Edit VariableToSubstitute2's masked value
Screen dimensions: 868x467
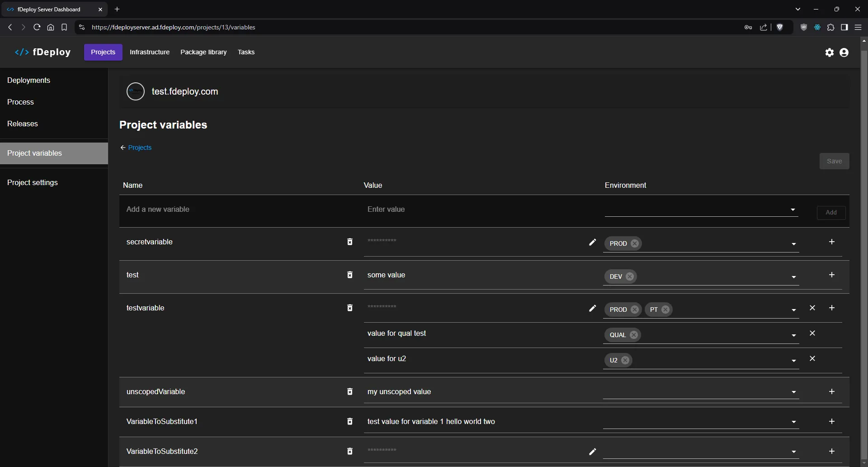(592, 451)
